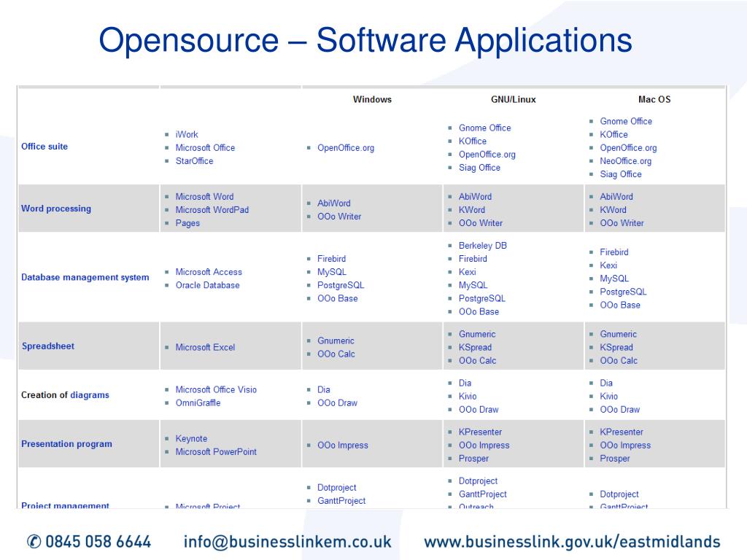Open OOo Impress in the Windows column
The image size is (747, 560).
click(343, 446)
